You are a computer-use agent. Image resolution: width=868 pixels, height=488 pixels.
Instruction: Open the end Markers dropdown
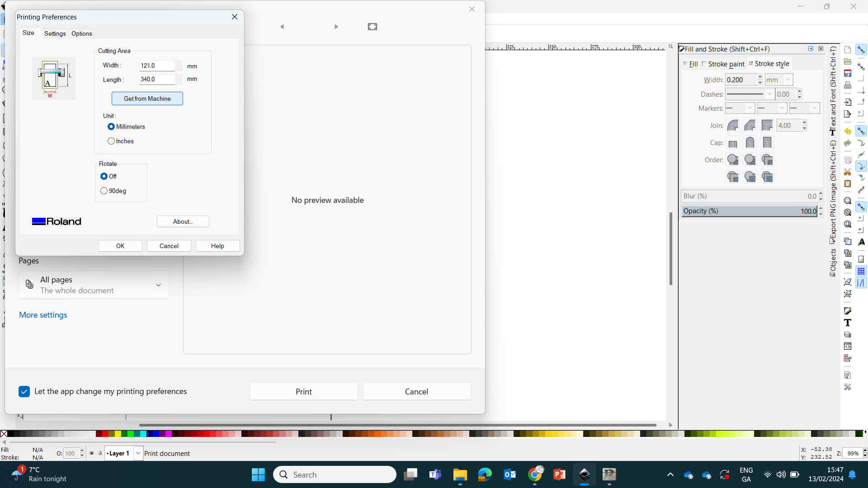pos(804,108)
